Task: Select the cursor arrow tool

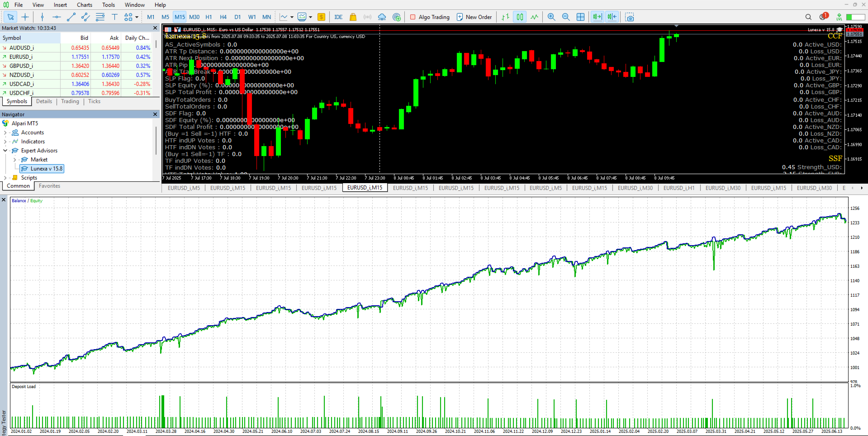Action: pos(10,17)
